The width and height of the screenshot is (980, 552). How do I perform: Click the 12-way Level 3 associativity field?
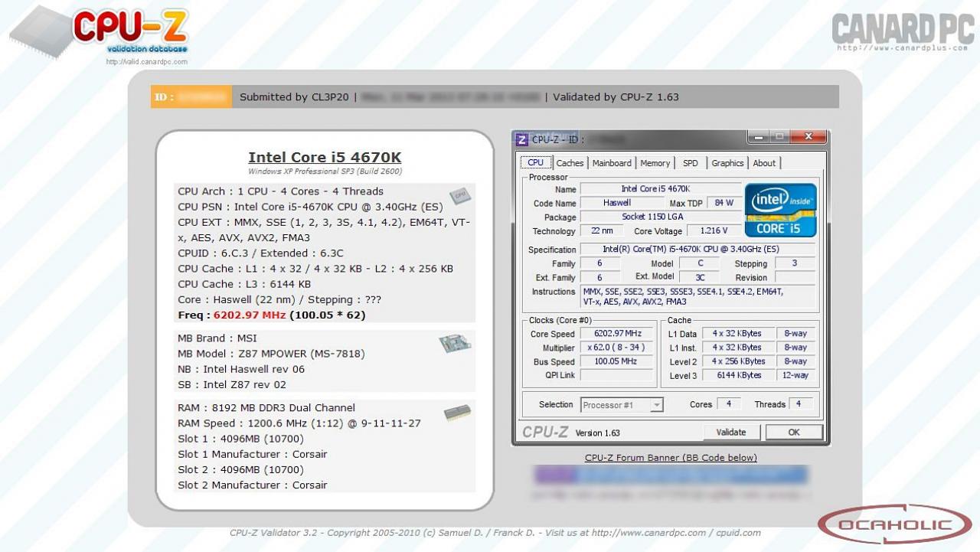tap(795, 376)
